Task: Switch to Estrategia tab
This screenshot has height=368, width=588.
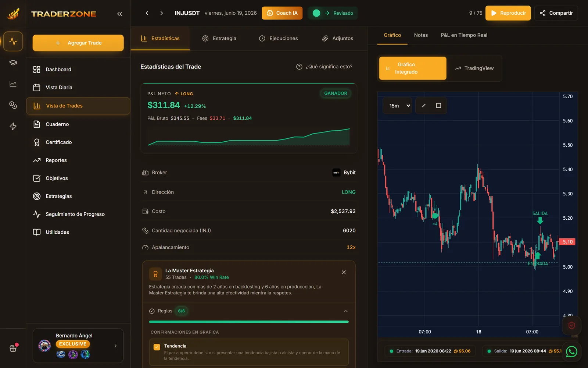Action: pos(219,38)
